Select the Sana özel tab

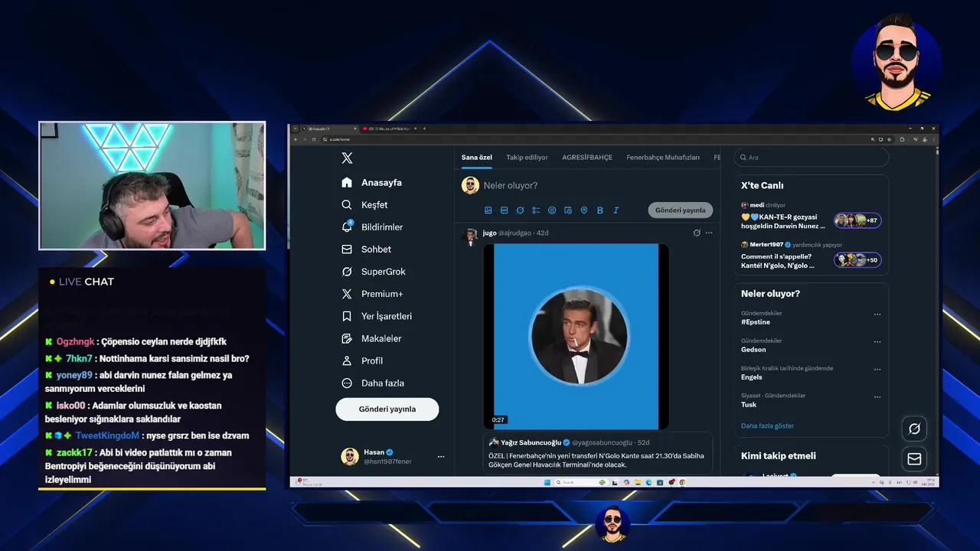tap(476, 157)
